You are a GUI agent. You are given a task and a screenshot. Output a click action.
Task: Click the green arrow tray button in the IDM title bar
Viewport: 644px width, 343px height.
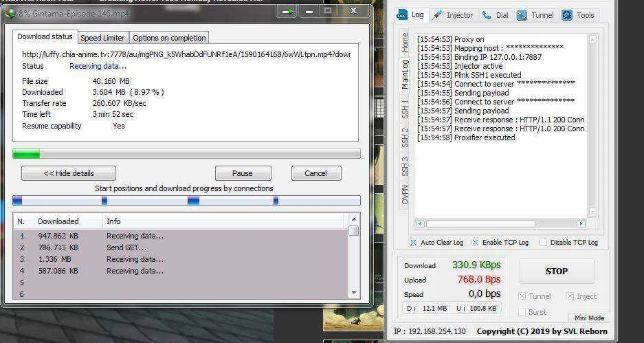pyautogui.click(x=287, y=12)
